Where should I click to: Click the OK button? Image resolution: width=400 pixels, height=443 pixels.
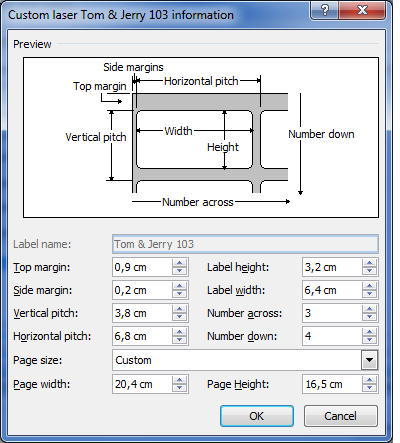click(x=257, y=416)
